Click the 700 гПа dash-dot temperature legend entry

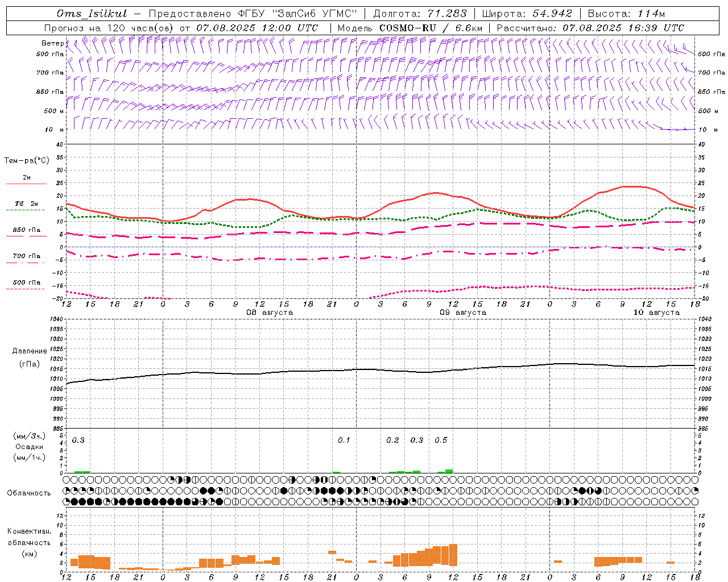(x=26, y=257)
